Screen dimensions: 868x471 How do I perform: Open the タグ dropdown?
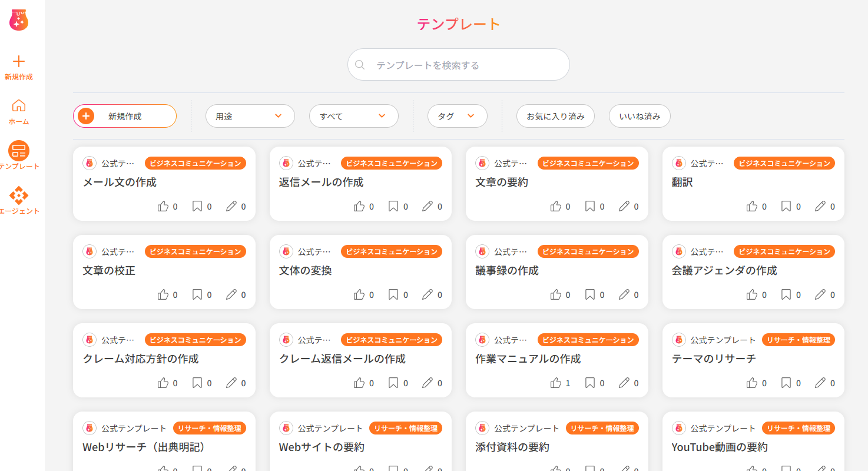click(x=457, y=116)
